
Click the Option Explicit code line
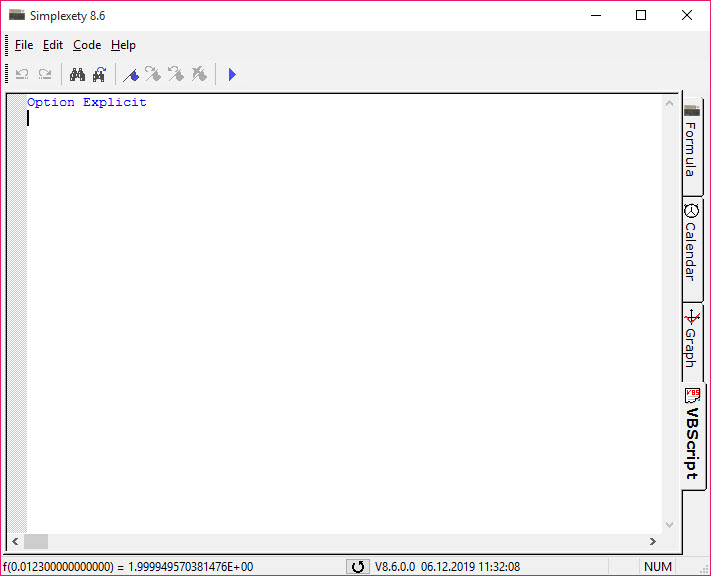(87, 103)
